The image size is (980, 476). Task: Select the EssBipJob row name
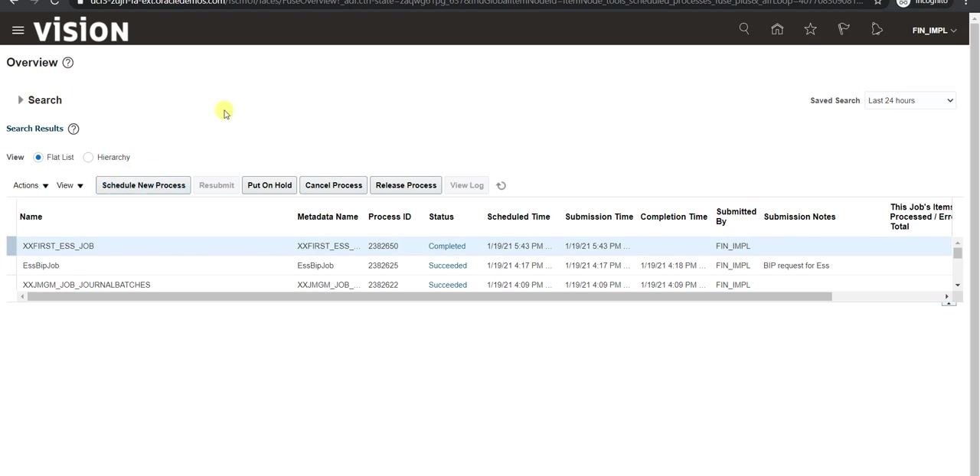[x=41, y=266]
